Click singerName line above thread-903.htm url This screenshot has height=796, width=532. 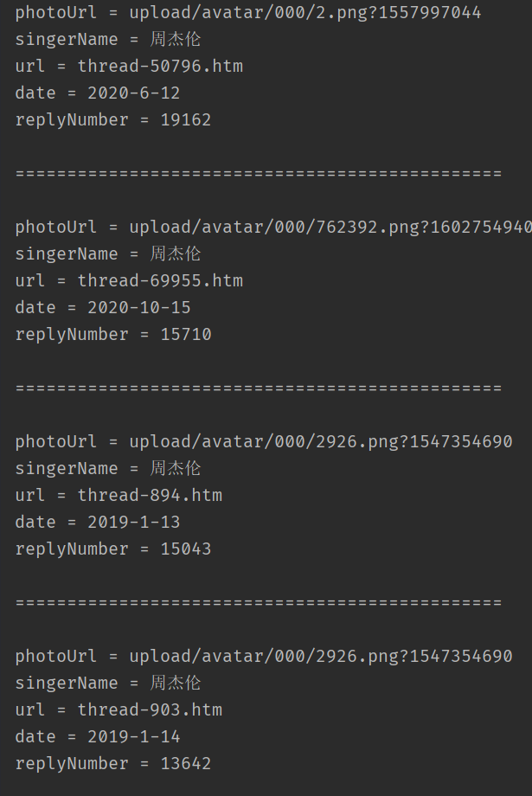(108, 683)
